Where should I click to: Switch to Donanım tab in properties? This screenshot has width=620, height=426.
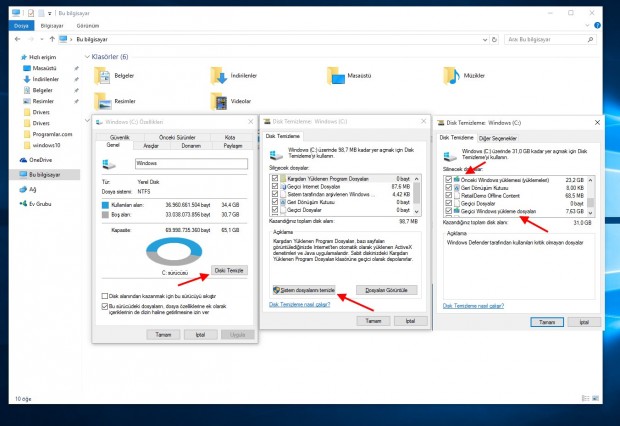tap(191, 146)
